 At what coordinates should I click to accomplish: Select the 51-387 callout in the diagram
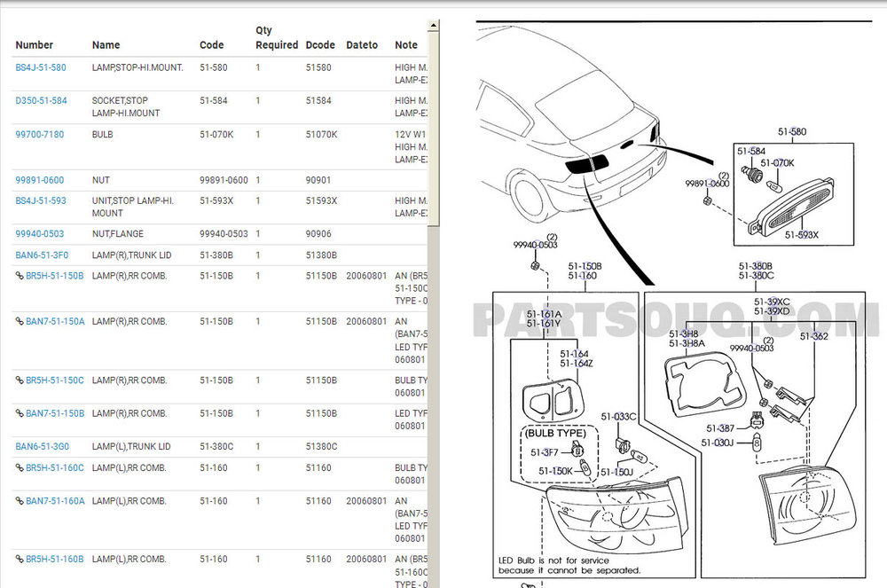point(720,428)
